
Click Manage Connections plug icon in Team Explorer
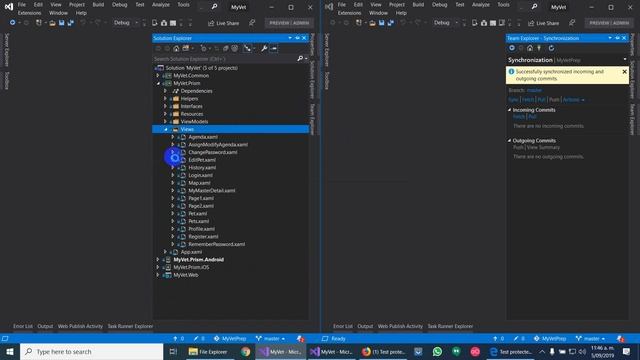(x=539, y=48)
